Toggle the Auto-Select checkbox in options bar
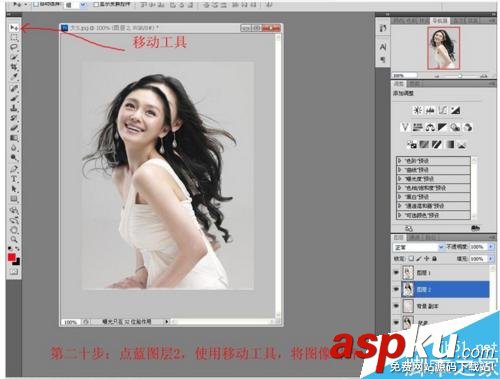 pos(36,4)
